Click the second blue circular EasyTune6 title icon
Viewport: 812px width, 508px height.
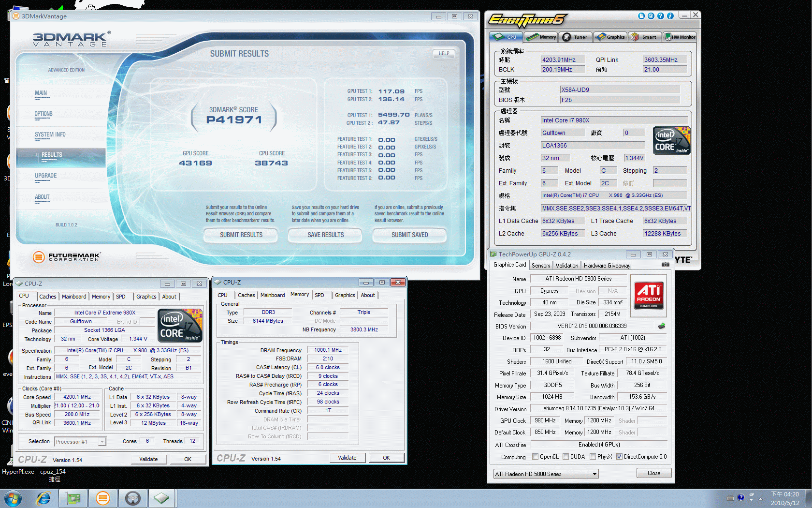[651, 16]
